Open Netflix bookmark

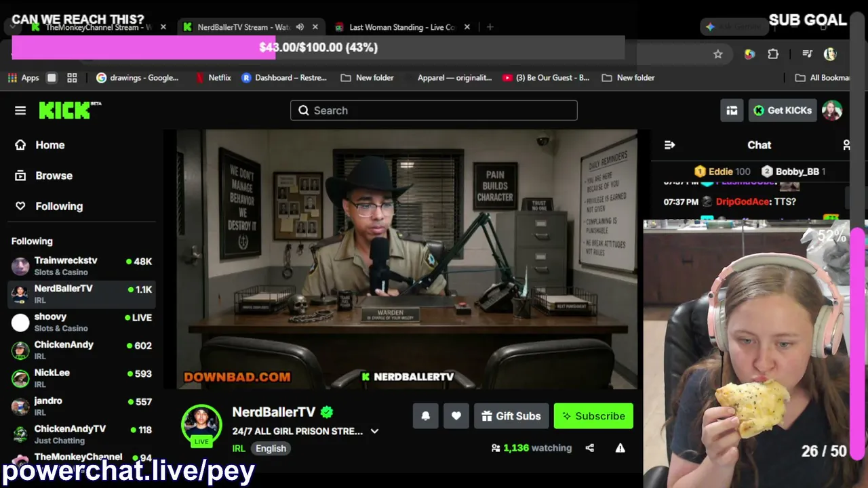[x=213, y=78]
